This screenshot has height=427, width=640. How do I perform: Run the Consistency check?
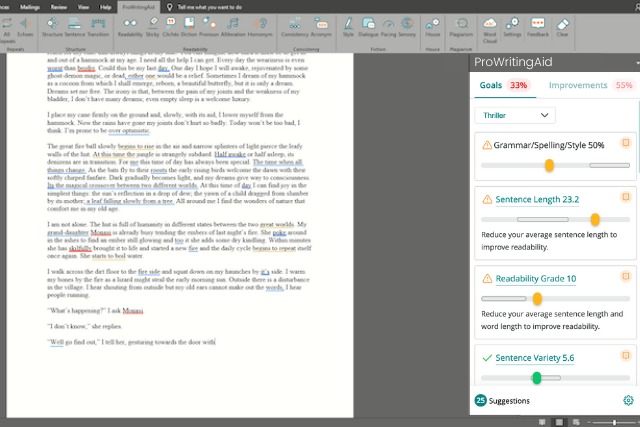295,28
